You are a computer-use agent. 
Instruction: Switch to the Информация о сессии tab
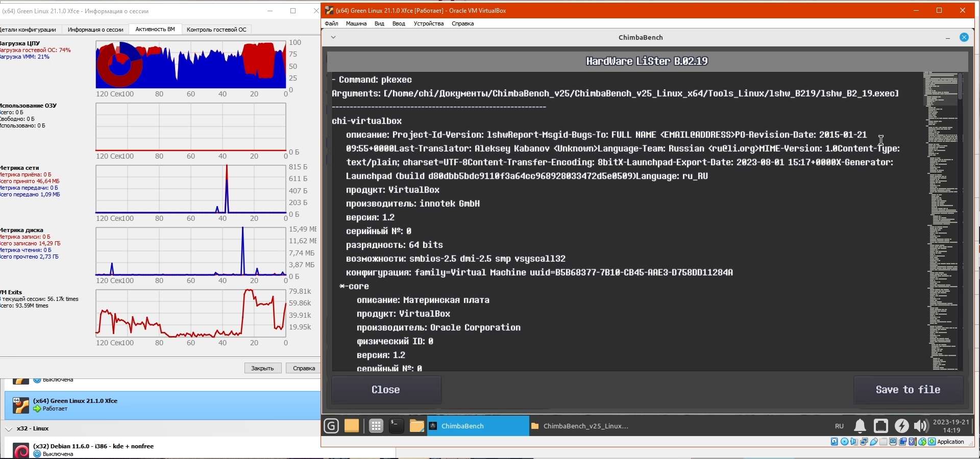(x=95, y=30)
